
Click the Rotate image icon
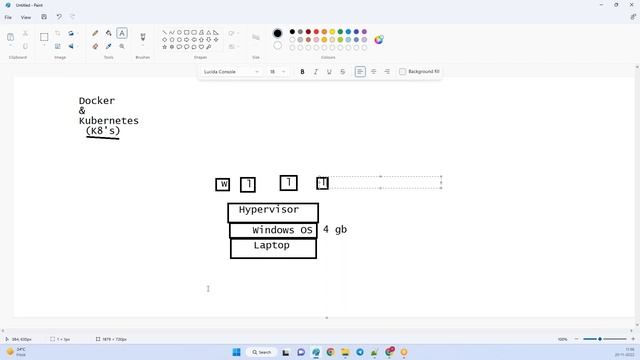(x=71, y=33)
